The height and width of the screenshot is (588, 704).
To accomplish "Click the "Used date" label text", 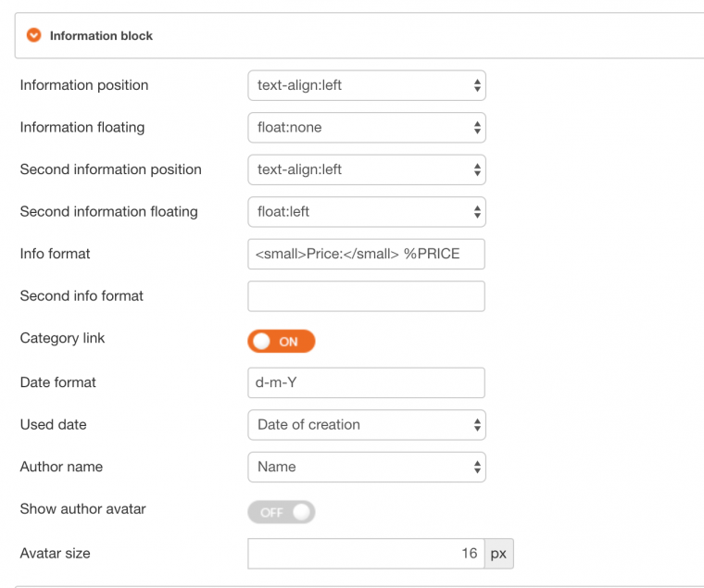I will (53, 424).
